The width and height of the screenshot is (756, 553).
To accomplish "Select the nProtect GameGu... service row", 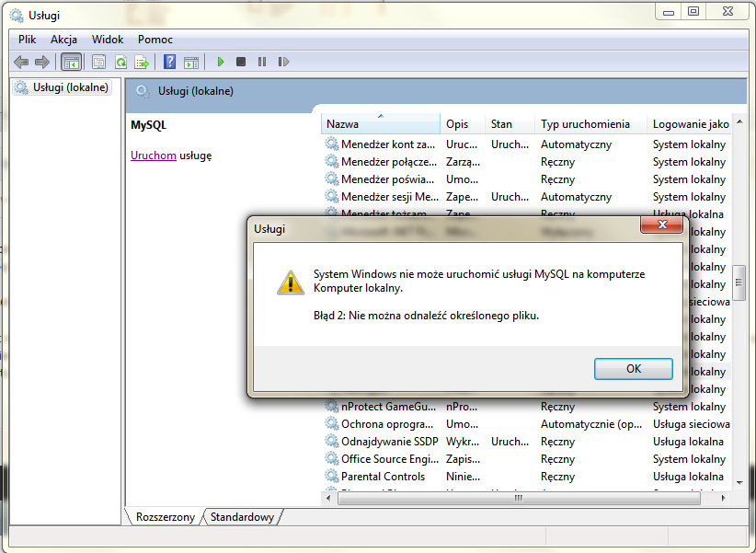I will click(x=526, y=406).
